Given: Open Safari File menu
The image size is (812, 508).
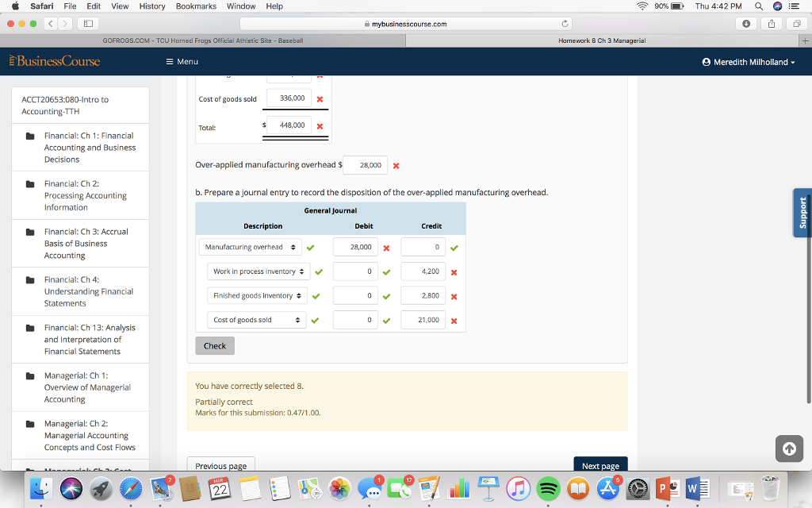Looking at the screenshot, I should [70, 6].
